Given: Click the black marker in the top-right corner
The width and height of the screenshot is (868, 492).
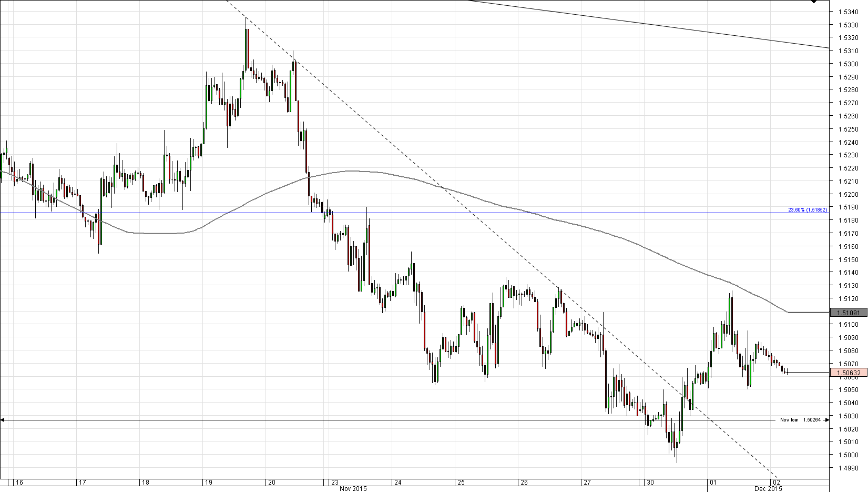Looking at the screenshot, I should point(814,2).
